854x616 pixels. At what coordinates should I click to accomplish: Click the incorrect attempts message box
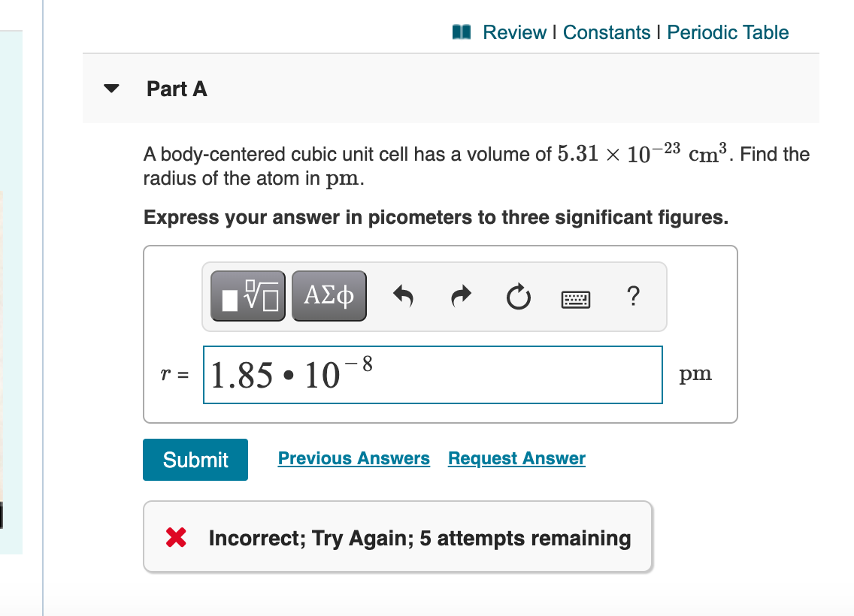click(397, 536)
